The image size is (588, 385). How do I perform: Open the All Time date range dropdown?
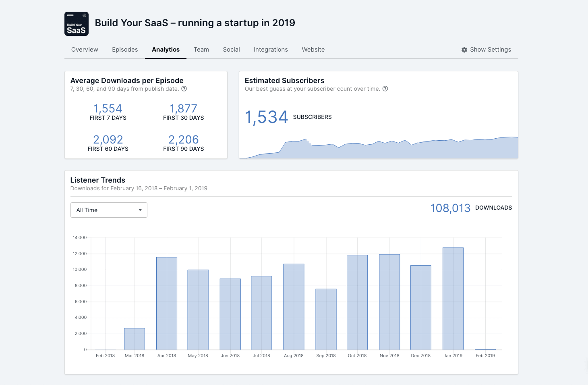tap(109, 210)
